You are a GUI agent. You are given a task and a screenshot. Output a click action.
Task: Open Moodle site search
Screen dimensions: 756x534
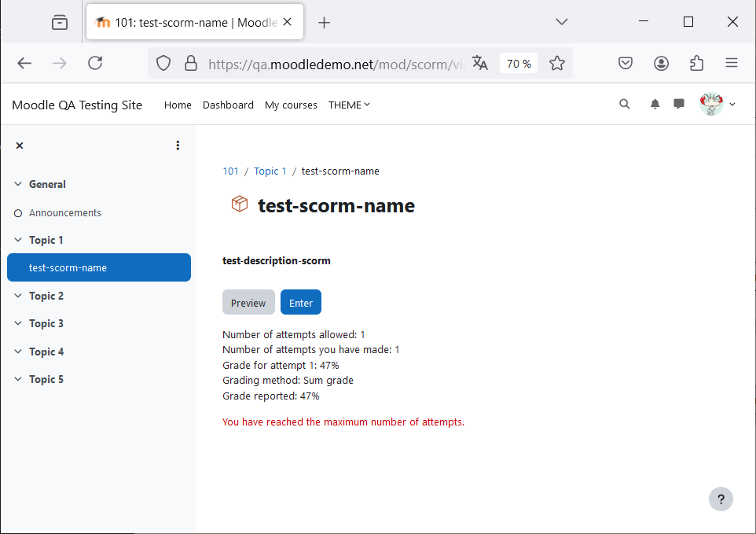point(625,104)
